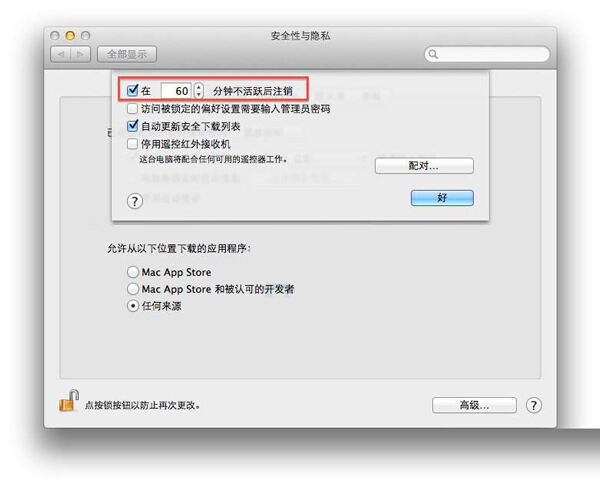Screen dimensions: 600x488
Task: Go forward with right arrow button
Action: [x=80, y=54]
